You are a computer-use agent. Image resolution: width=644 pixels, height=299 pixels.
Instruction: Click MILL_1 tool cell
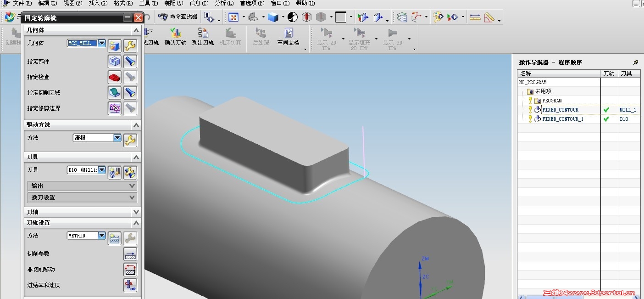tap(627, 110)
